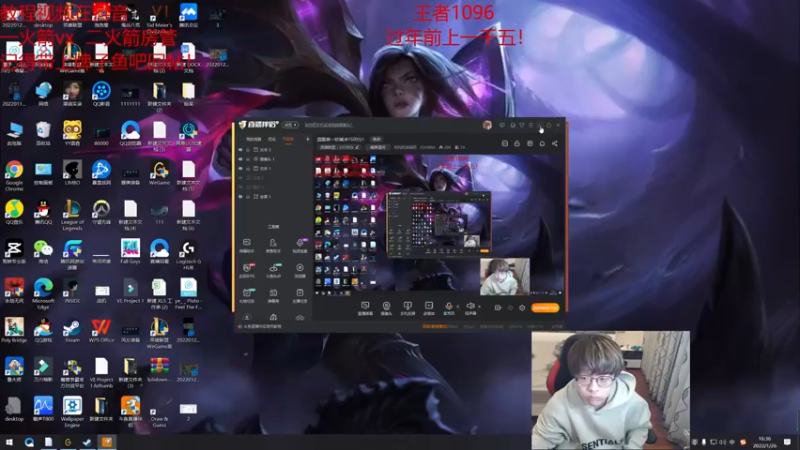Image resolution: width=800 pixels, height=450 pixels.
Task: Open the Steam desktop shortcut
Action: coord(72,331)
